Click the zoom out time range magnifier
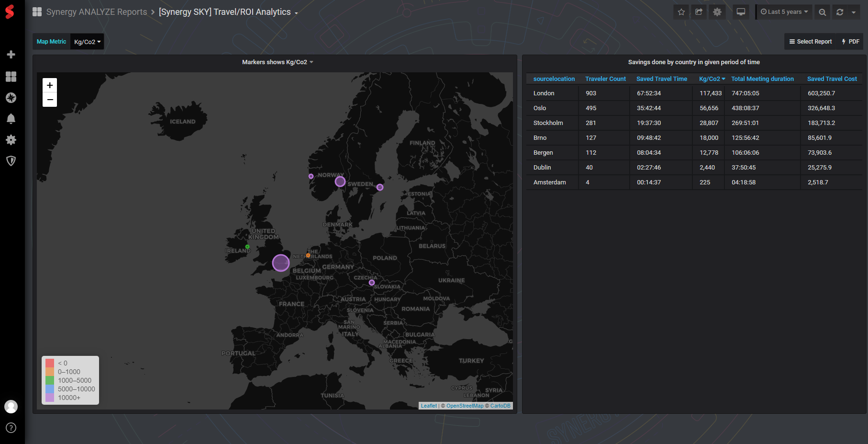The image size is (868, 444). click(822, 12)
